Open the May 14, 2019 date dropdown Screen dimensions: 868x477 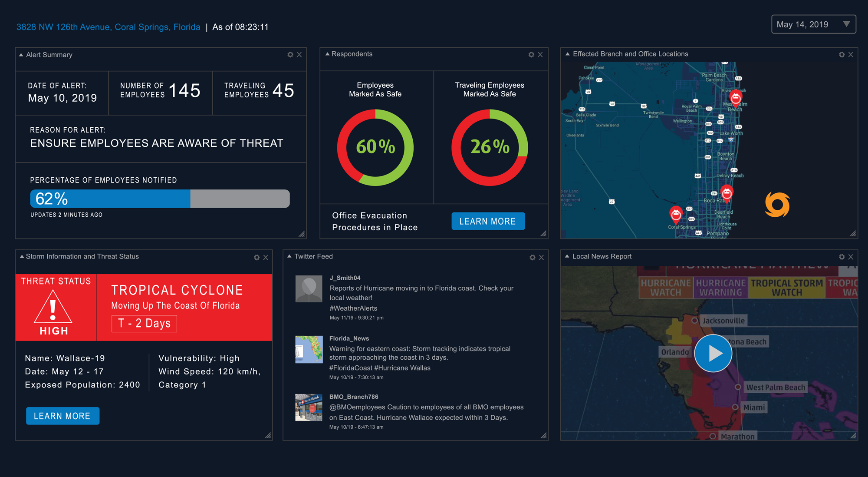813,24
